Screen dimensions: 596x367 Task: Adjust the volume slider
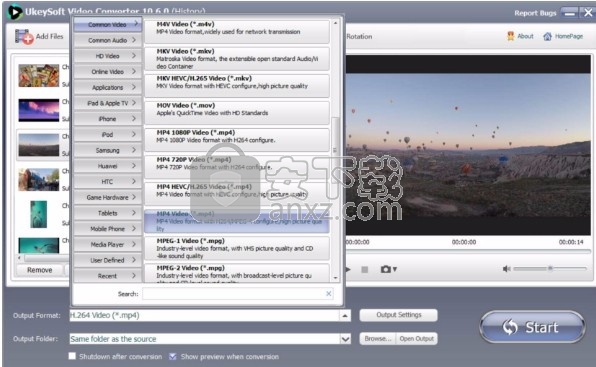(550, 269)
